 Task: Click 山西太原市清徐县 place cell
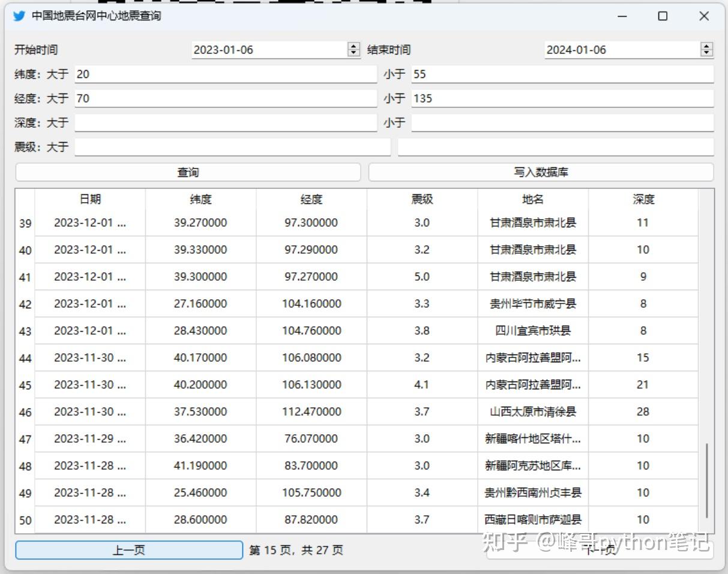tap(533, 411)
